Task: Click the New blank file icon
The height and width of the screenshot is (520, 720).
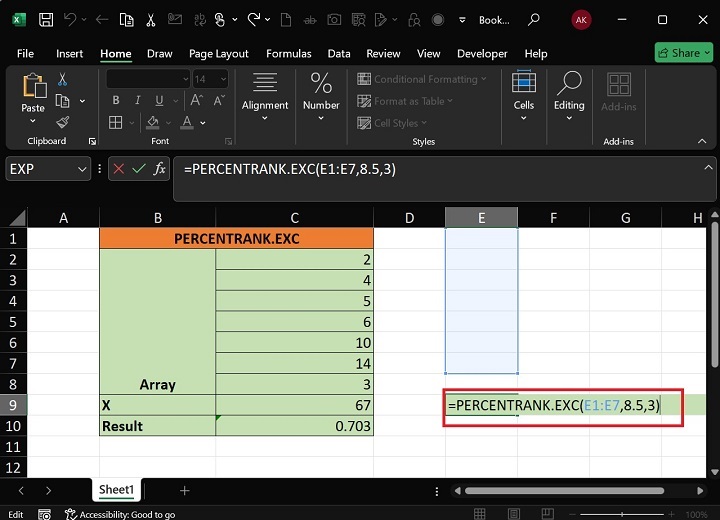Action: click(286, 20)
